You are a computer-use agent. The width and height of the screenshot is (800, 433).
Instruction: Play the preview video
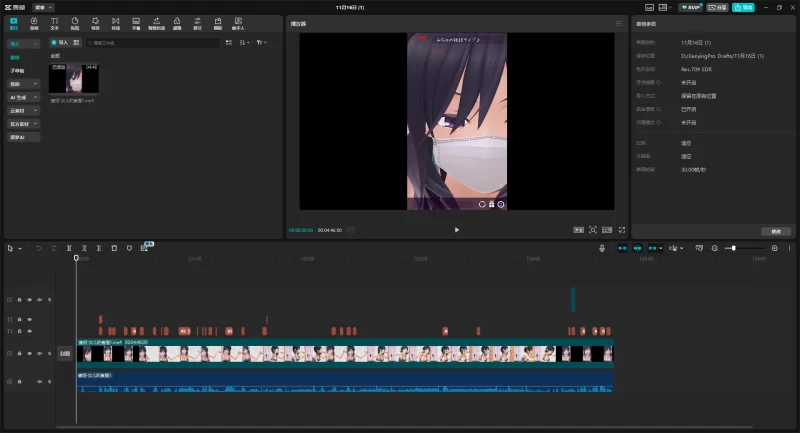pos(457,229)
